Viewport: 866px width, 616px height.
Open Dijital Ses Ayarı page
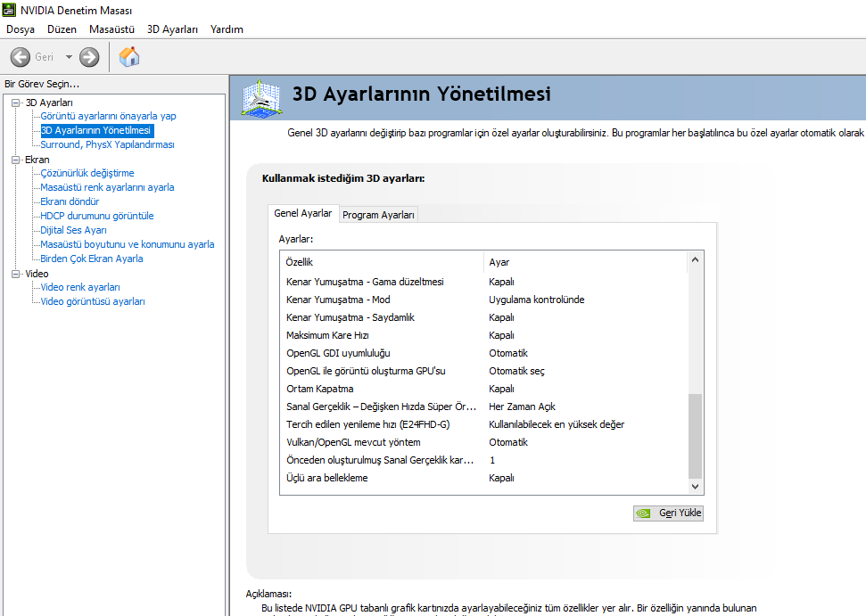[73, 230]
